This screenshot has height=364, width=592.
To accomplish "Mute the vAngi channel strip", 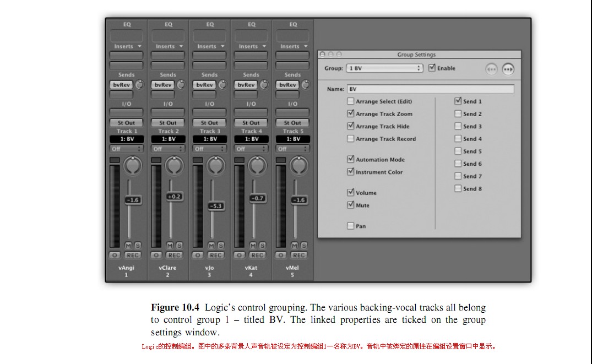I will coord(128,246).
